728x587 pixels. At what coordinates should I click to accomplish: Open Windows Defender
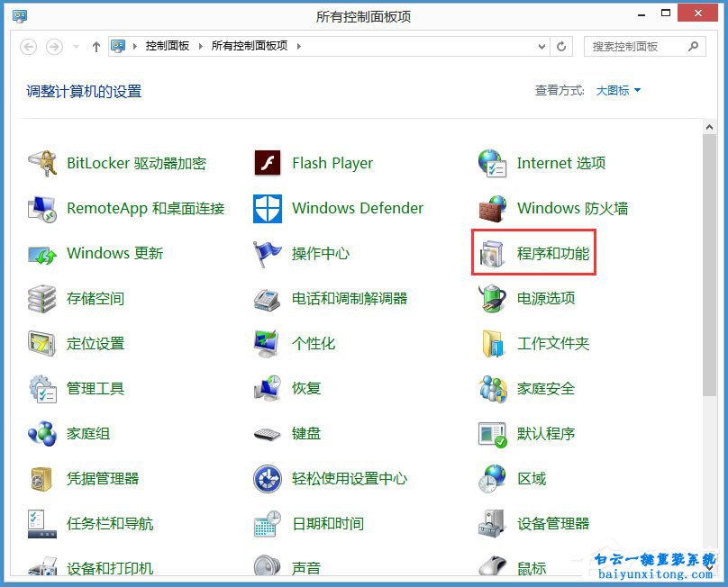point(357,208)
